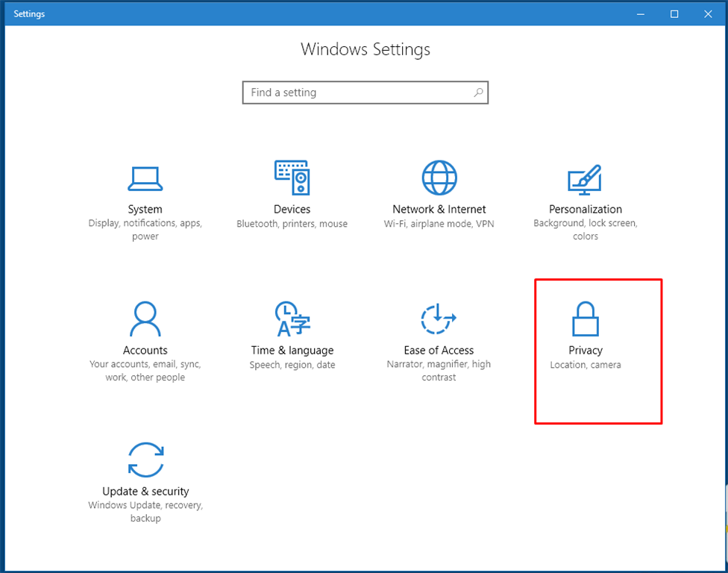Click the Update & security label
Viewport: 728px width, 573px height.
145,491
